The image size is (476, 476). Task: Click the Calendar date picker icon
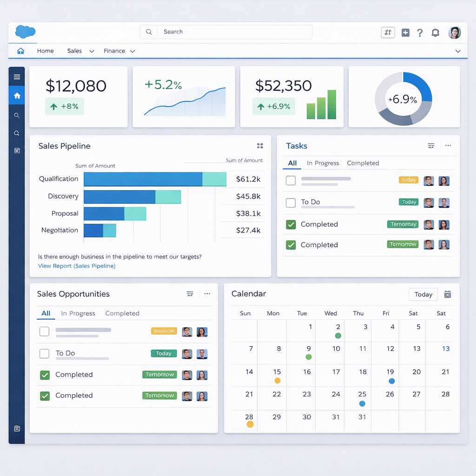(448, 294)
